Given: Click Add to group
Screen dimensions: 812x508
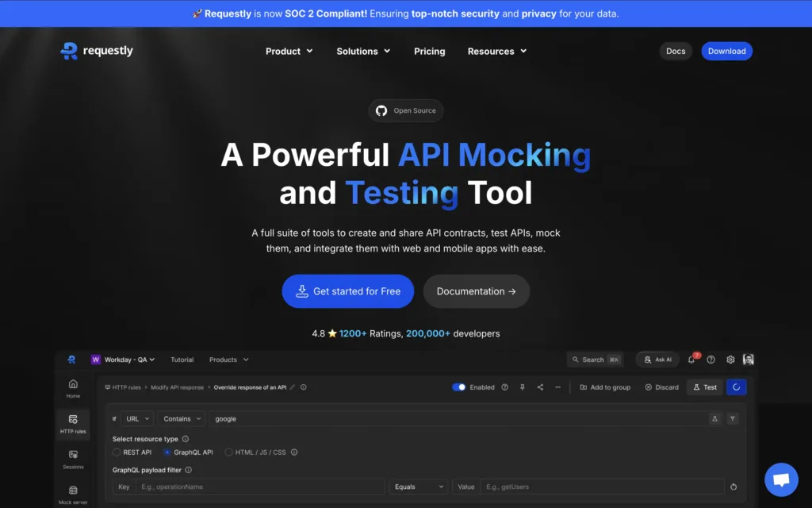Looking at the screenshot, I should [605, 387].
